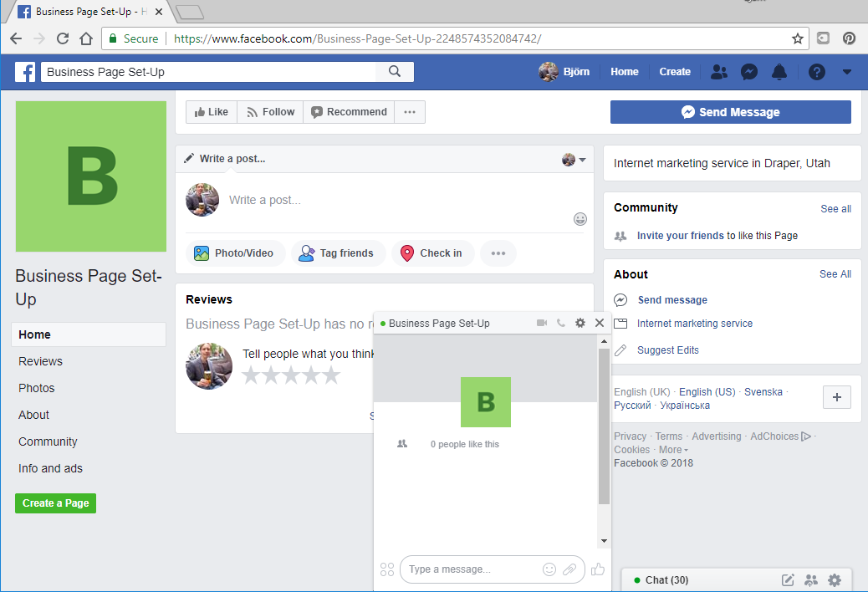Open more page actions next to Recommend

pyautogui.click(x=410, y=112)
